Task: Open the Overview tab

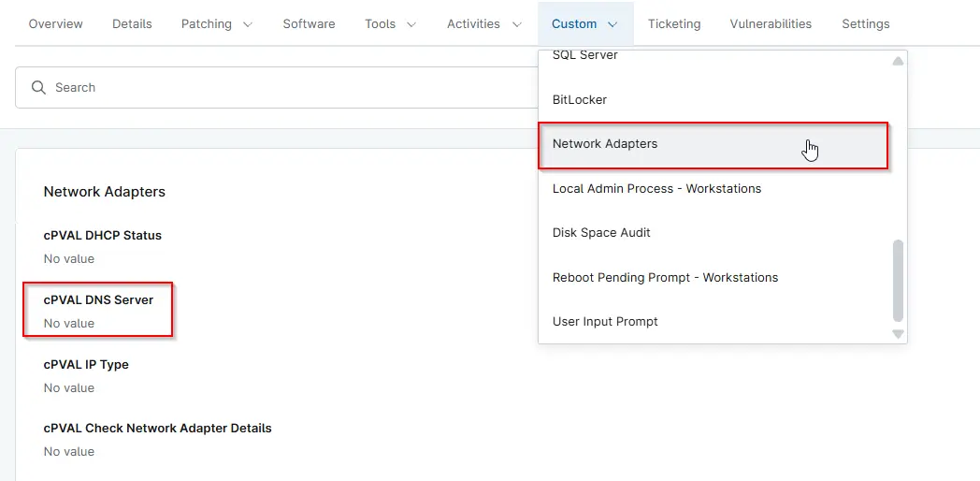Action: [x=55, y=23]
